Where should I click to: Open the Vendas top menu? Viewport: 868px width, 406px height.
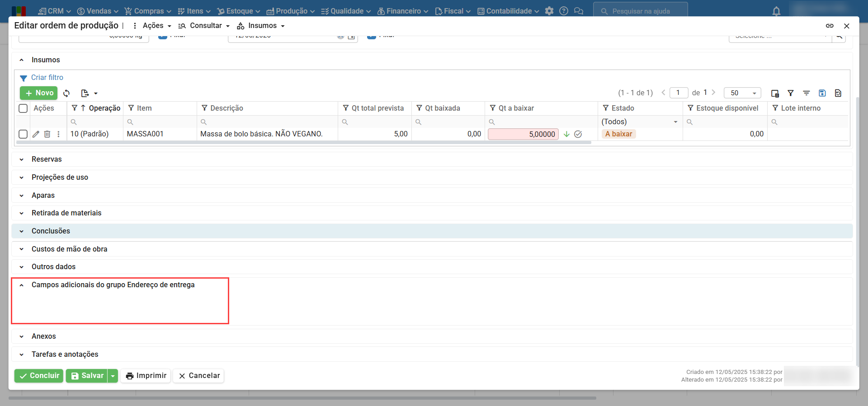(x=97, y=11)
